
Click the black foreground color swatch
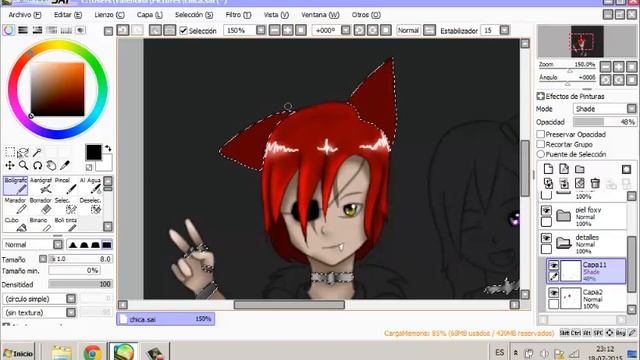point(93,152)
